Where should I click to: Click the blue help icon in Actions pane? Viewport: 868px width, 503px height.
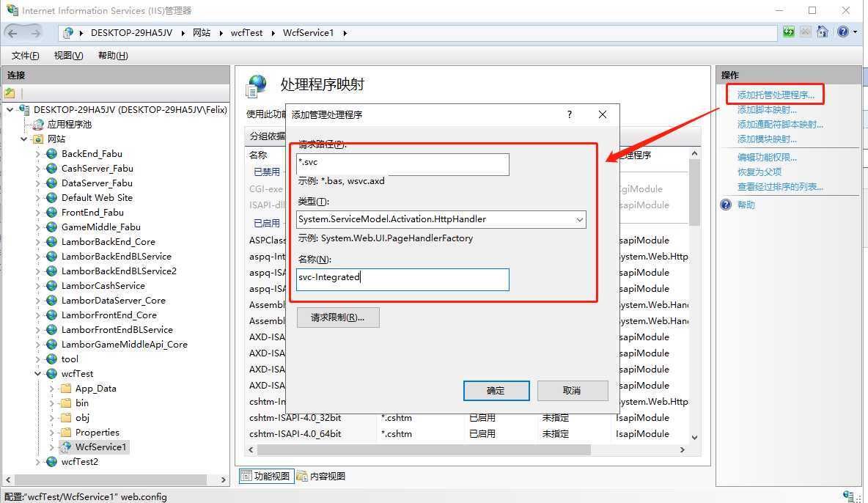pos(726,205)
